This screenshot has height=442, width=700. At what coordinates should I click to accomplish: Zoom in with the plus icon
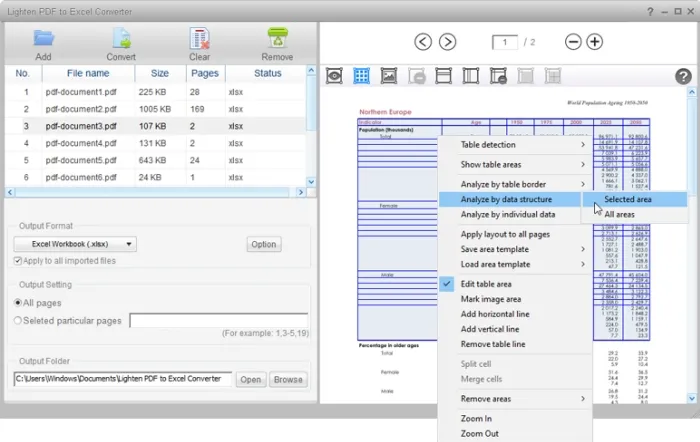click(595, 42)
